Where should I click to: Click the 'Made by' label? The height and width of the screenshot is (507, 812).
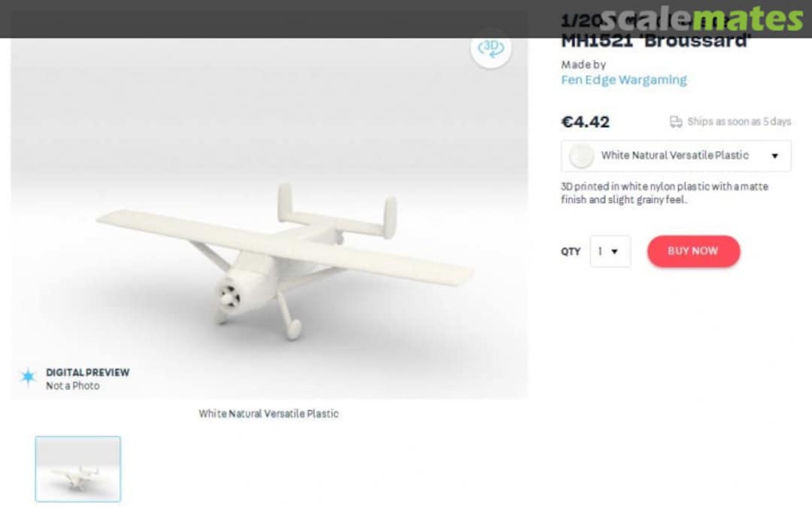pyautogui.click(x=583, y=65)
